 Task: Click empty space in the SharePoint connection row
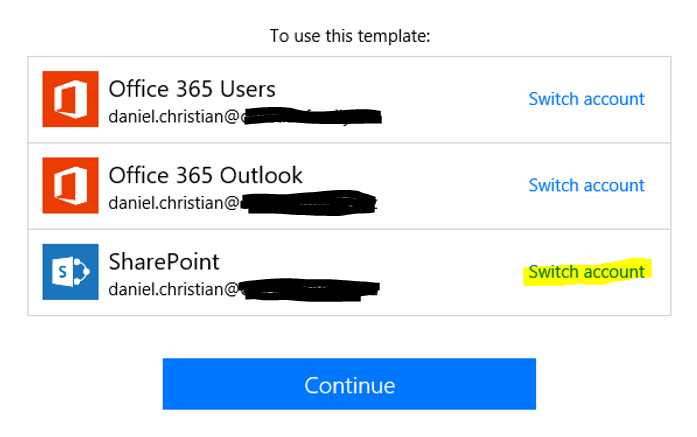coord(453,272)
